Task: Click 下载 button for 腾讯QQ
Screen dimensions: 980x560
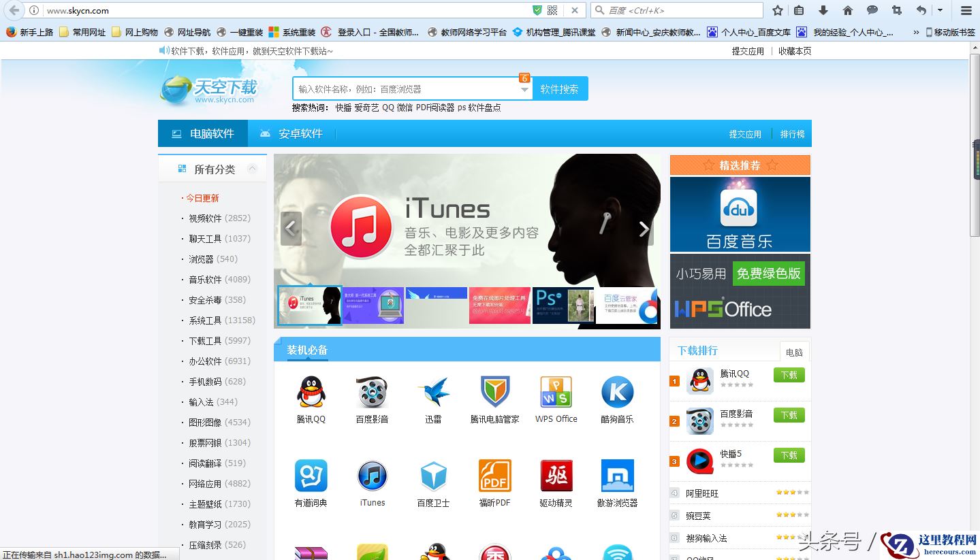Action: [x=789, y=375]
